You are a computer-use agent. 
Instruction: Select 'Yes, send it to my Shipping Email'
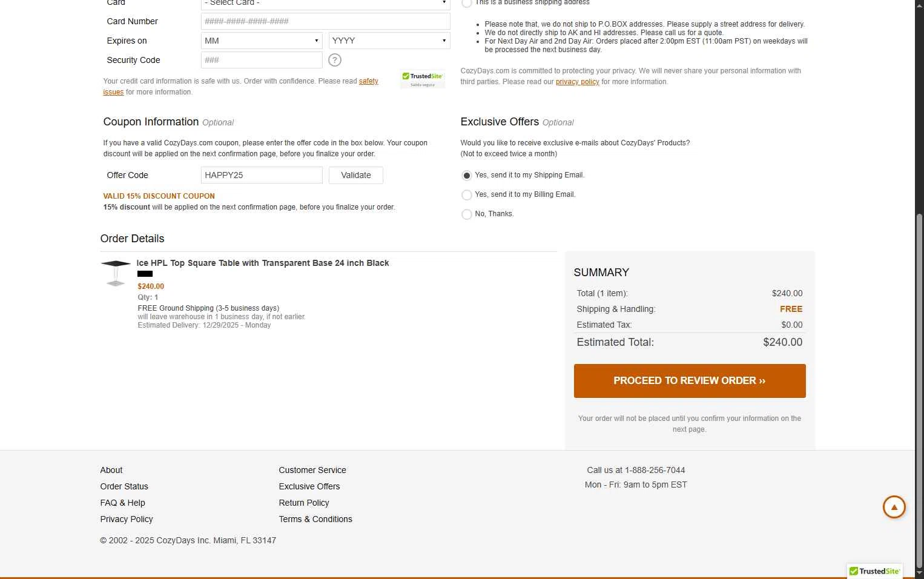(x=466, y=176)
